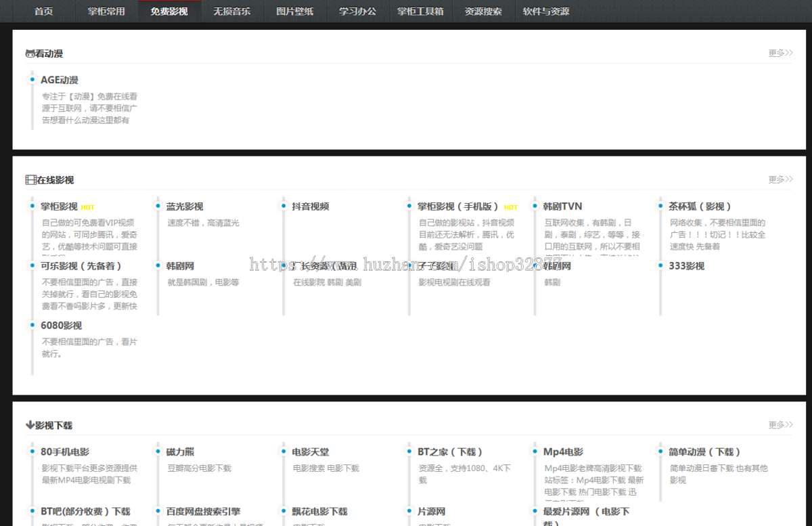Click description 简单动漫日番下载 也有其他影视

coord(719,474)
